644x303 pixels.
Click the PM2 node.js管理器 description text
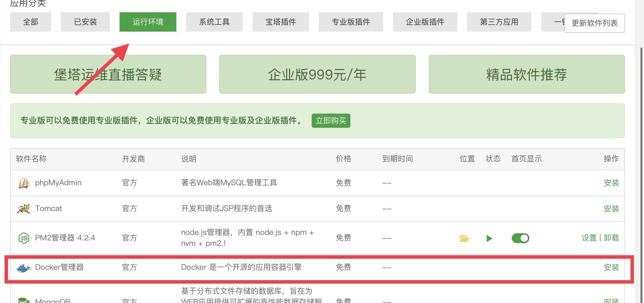[248, 238]
